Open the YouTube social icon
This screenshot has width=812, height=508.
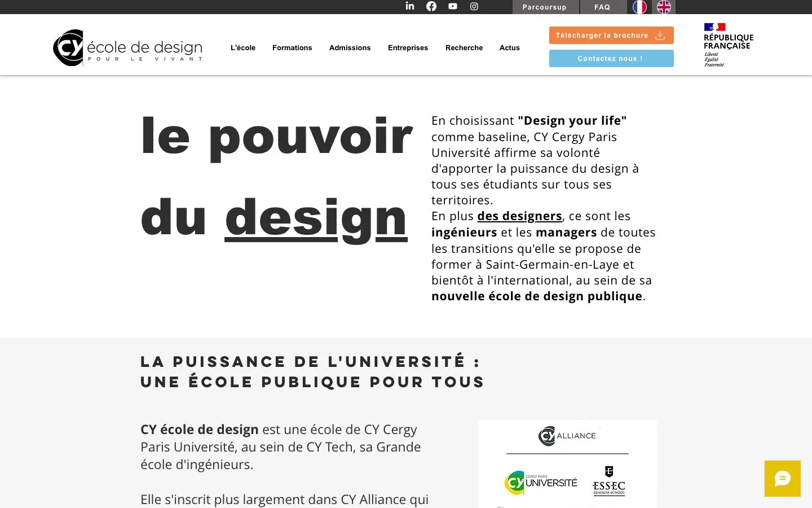click(453, 6)
